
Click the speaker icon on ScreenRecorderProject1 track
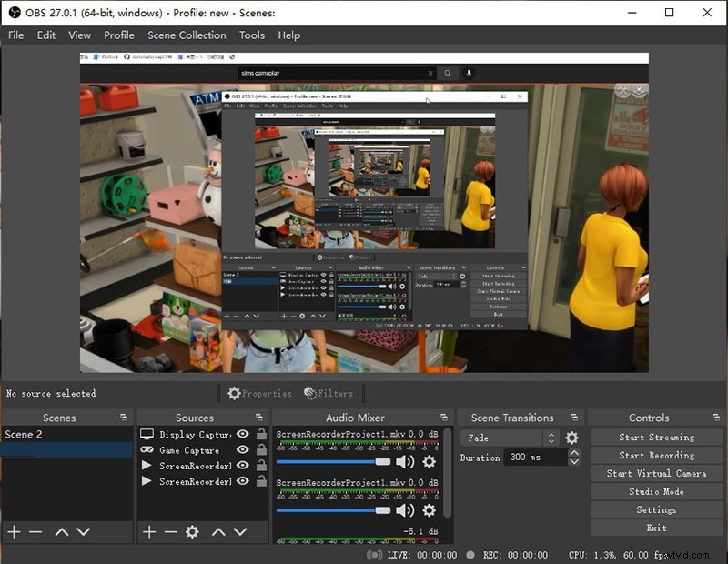coord(406,461)
